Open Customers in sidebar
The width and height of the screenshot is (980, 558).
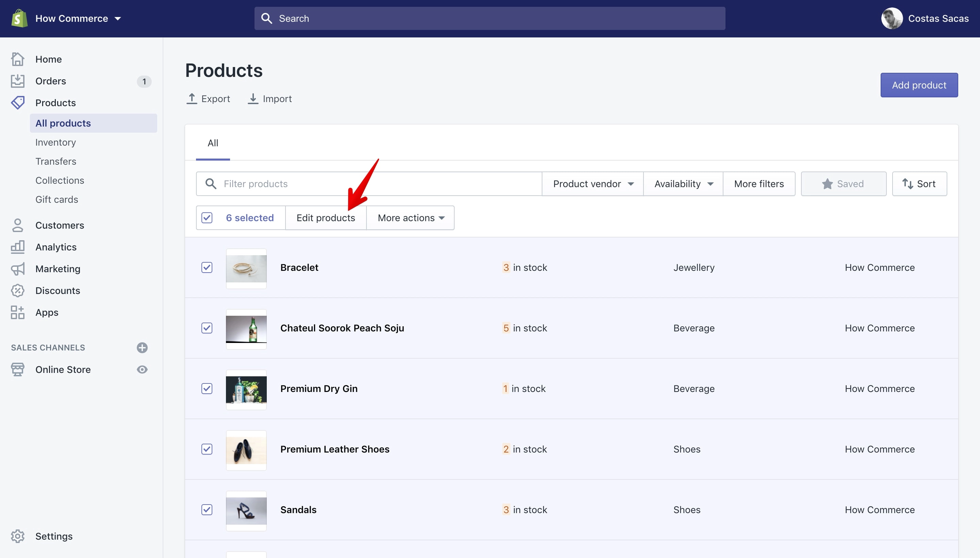click(60, 225)
